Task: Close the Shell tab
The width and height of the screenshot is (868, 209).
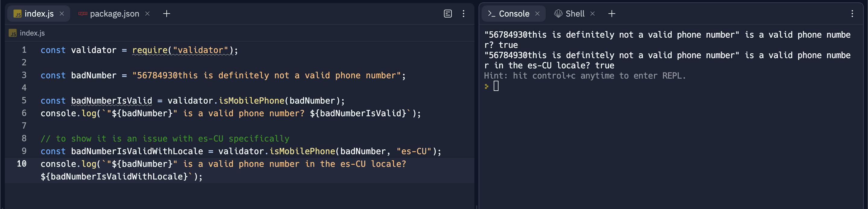Action: (592, 14)
